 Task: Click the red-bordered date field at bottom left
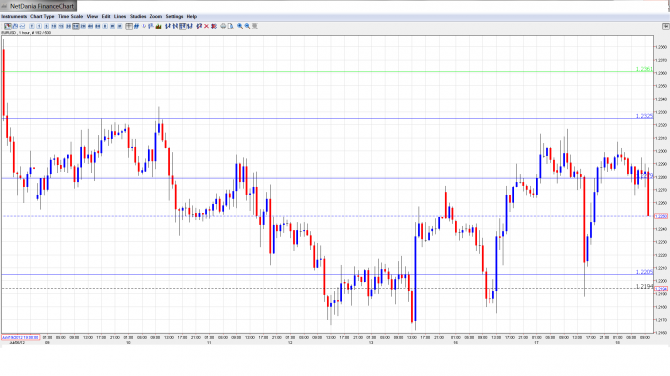click(21, 338)
